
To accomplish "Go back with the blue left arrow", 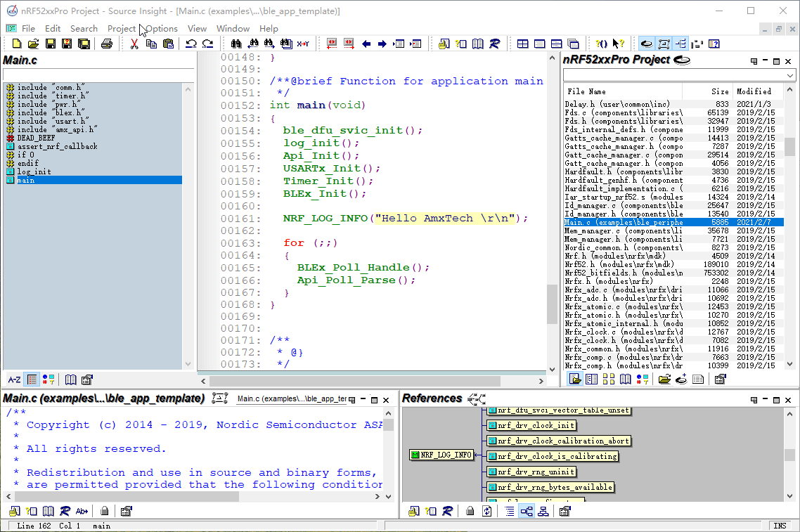I will pyautogui.click(x=366, y=44).
